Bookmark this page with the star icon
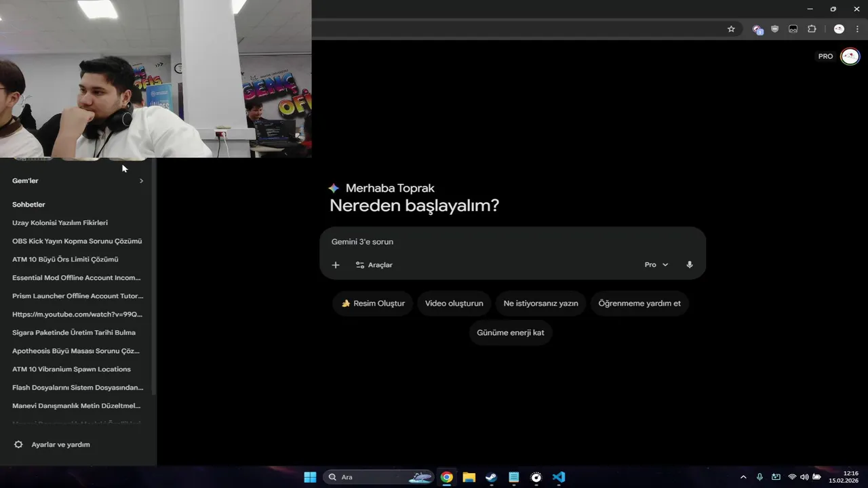This screenshot has width=868, height=488. coord(731,29)
